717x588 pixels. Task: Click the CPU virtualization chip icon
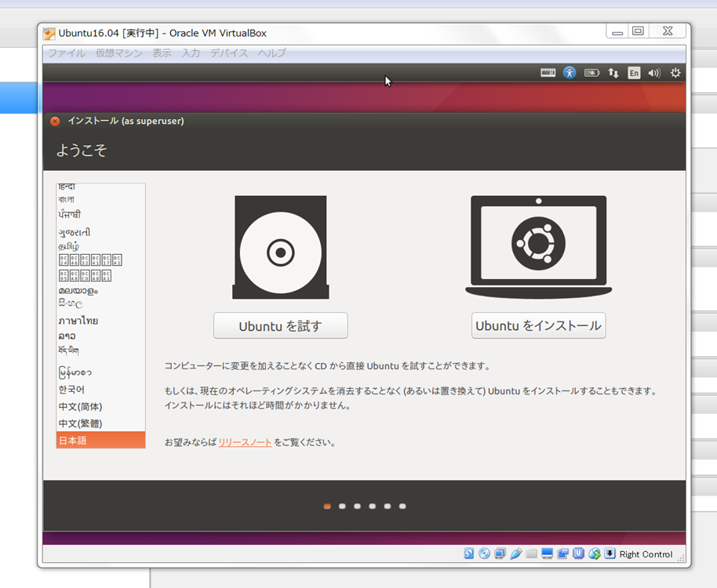[578, 554]
